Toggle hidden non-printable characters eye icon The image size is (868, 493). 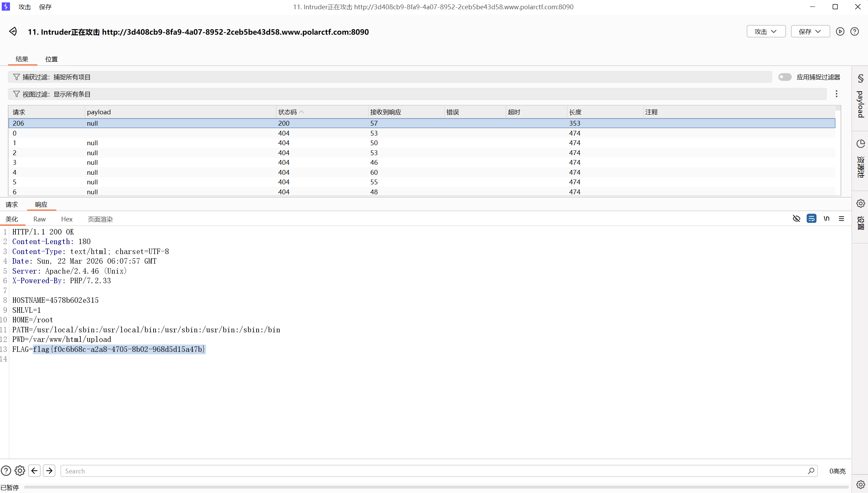[796, 219]
